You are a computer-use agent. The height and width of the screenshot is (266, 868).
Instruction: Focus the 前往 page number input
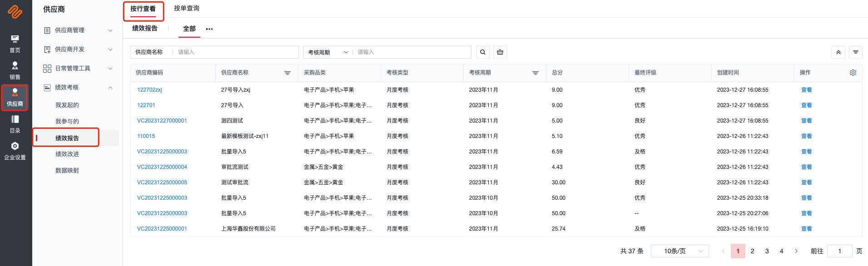840,251
